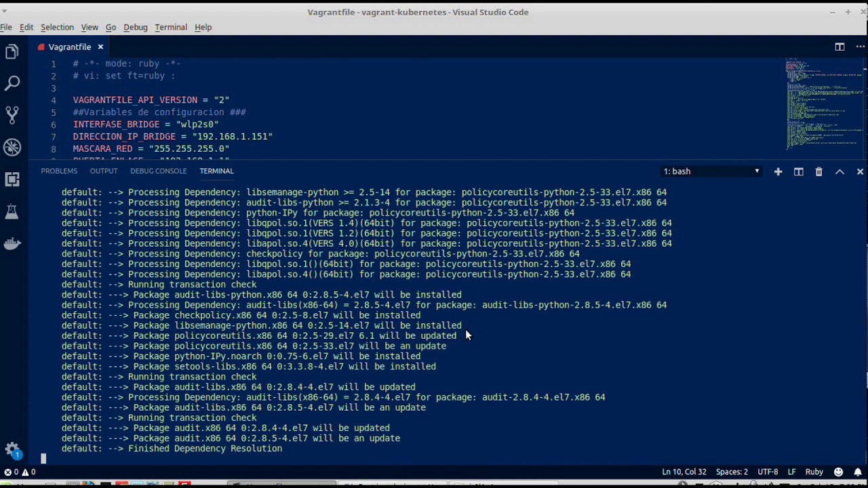Create a new terminal with plus icon
868x488 pixels.
click(778, 171)
